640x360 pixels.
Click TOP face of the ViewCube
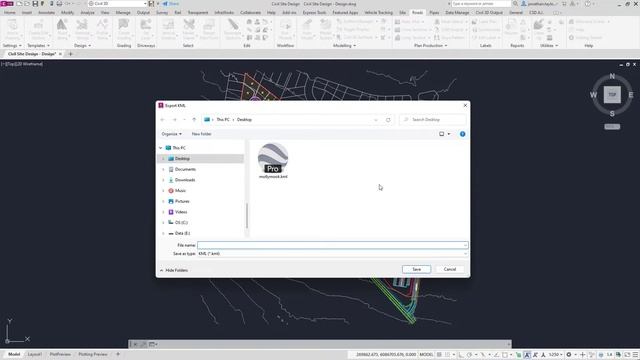click(612, 95)
